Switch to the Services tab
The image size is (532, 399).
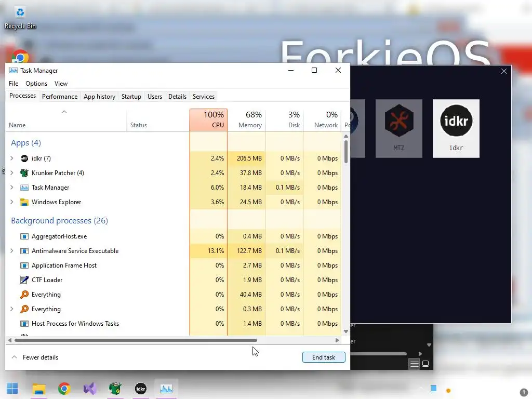(x=204, y=97)
